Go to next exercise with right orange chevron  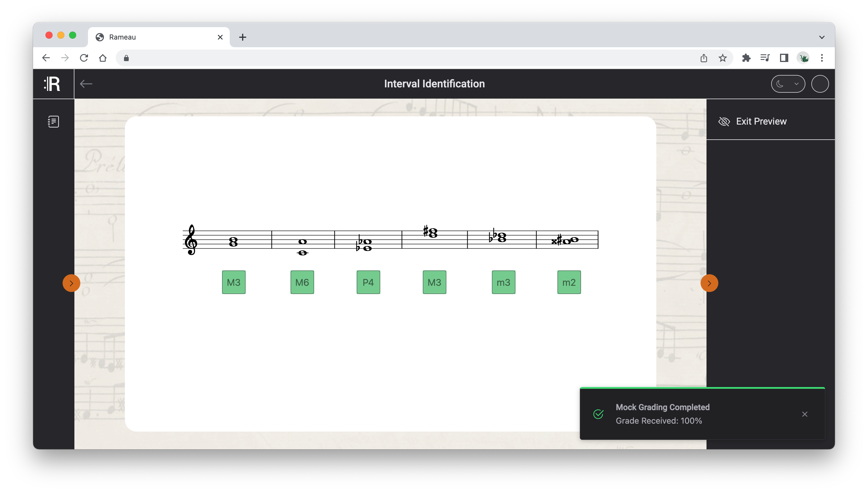(x=709, y=283)
